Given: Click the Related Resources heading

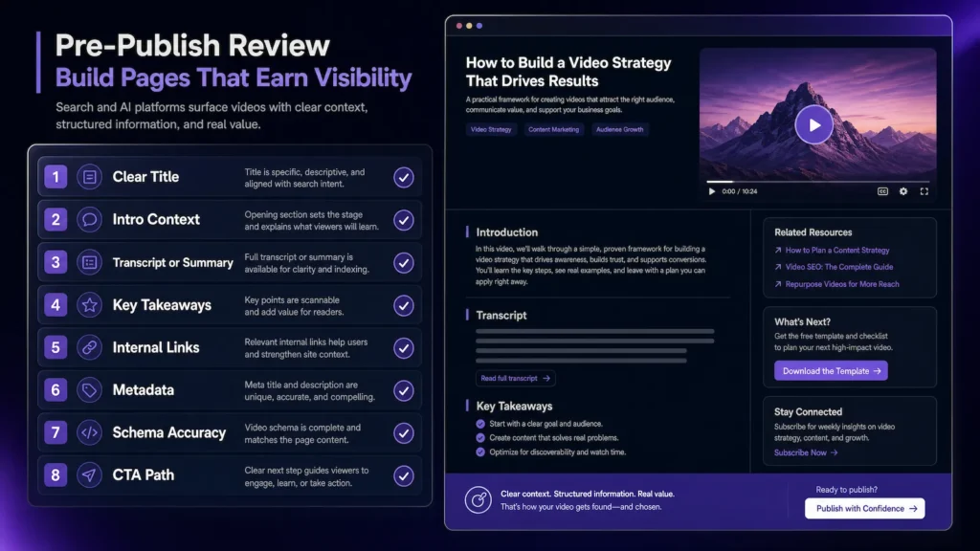Looking at the screenshot, I should pos(813,232).
